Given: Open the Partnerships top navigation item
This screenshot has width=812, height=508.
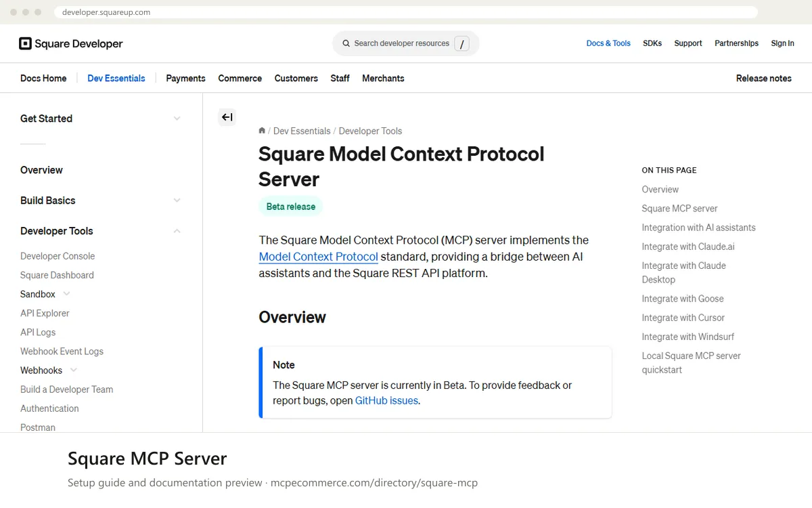Looking at the screenshot, I should click(x=736, y=43).
